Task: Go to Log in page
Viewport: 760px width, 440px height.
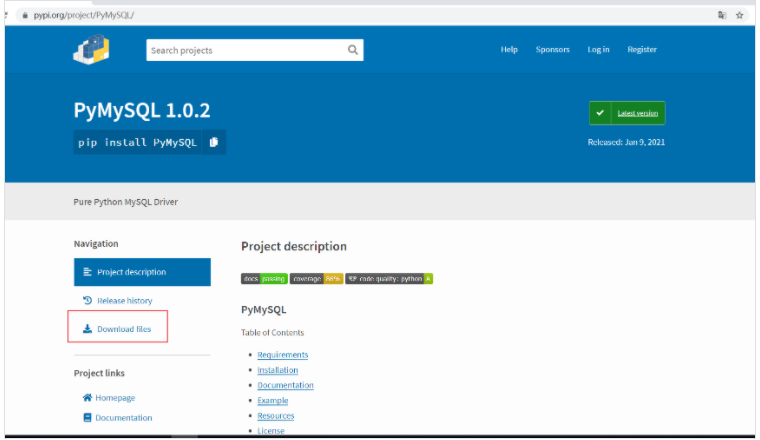Action: [598, 49]
